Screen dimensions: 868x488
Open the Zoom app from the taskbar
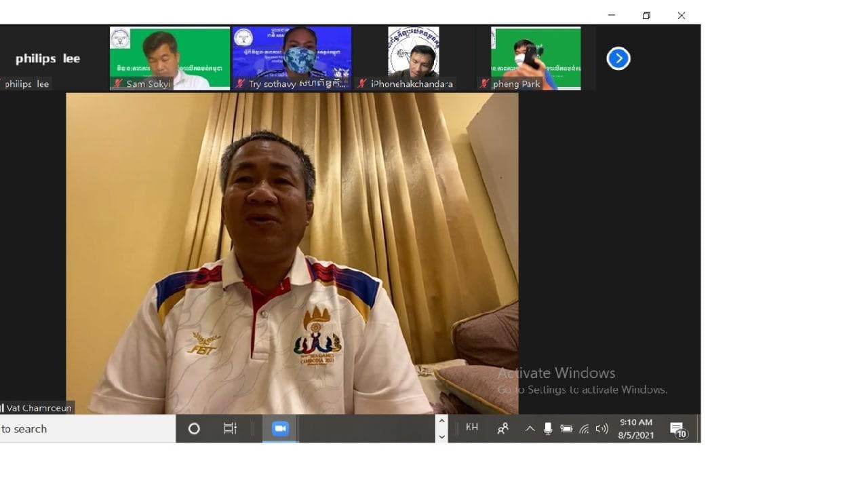pos(280,428)
